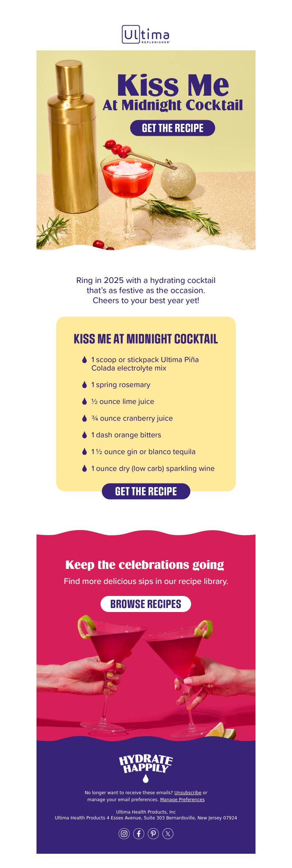Click Get The Recipe in hero banner
Image resolution: width=292 pixels, height=868 pixels.
click(x=173, y=128)
